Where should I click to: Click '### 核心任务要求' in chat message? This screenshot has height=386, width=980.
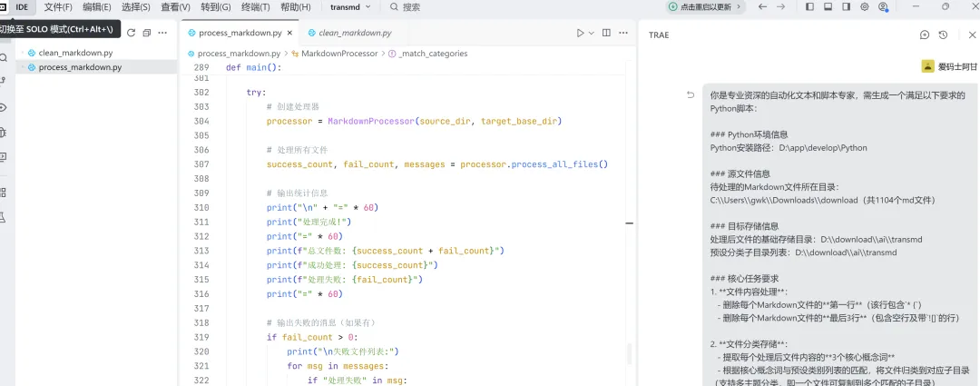tap(744, 279)
